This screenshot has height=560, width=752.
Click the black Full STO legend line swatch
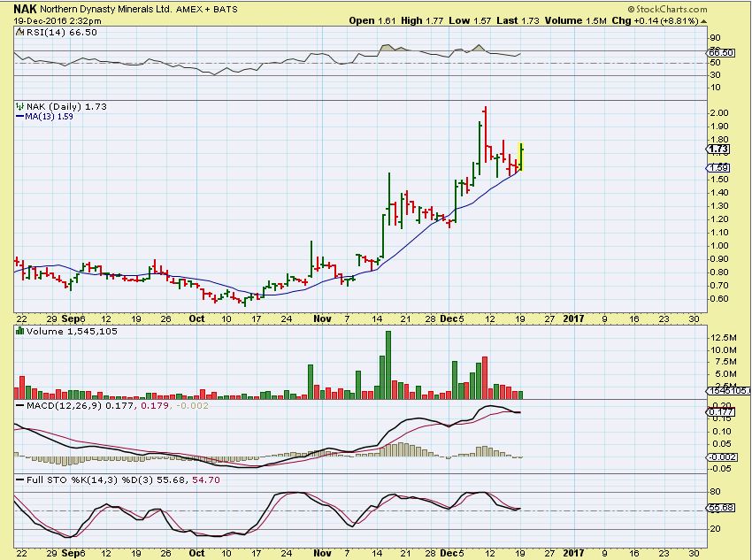point(19,479)
